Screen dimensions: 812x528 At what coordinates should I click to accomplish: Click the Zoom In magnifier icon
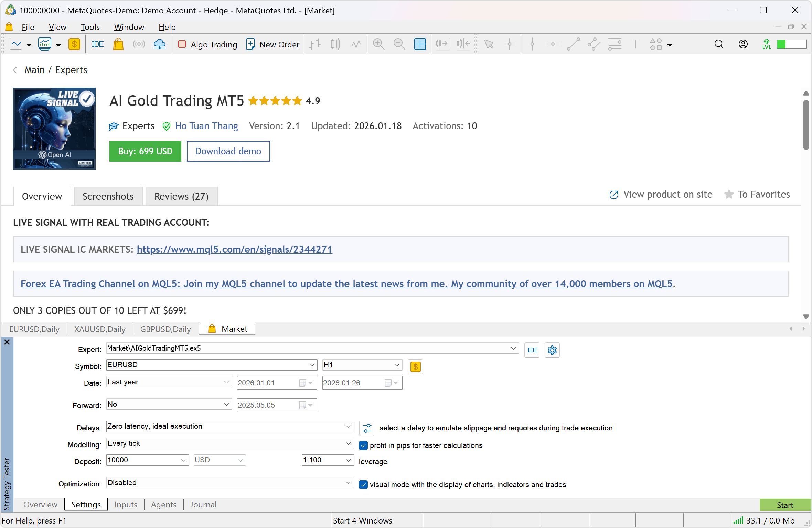point(378,44)
